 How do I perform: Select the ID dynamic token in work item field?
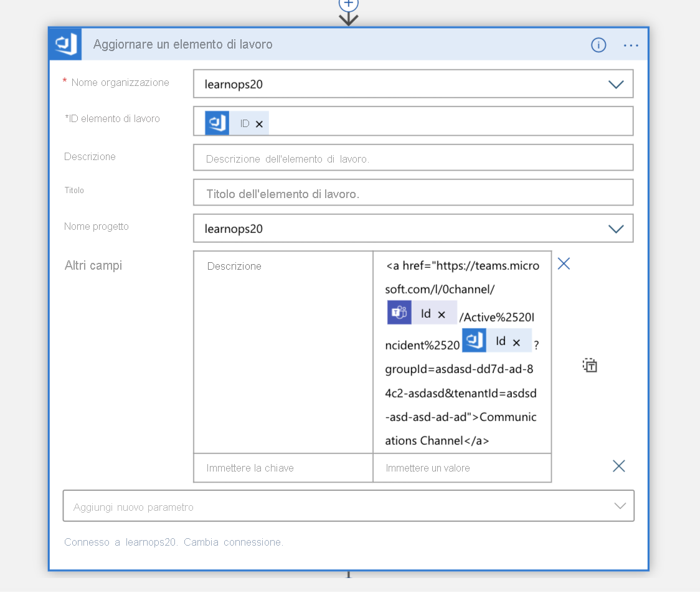point(237,123)
